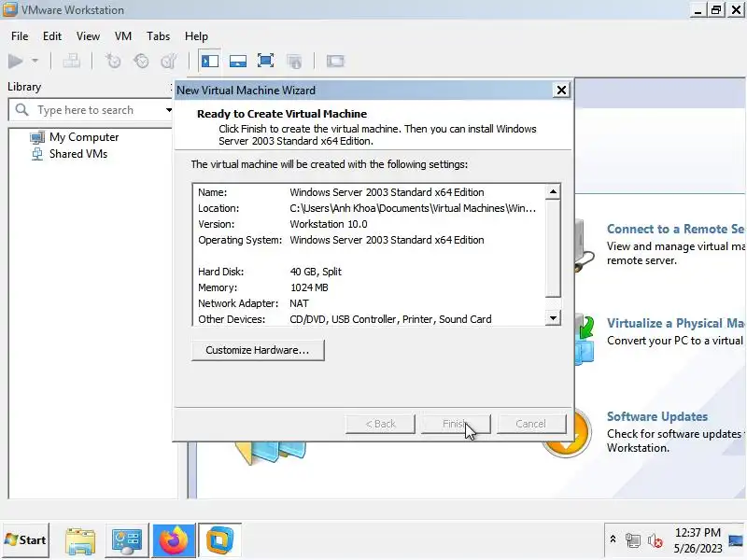The height and width of the screenshot is (560, 747).
Task: Click the Virtualize a Physical Machine icon
Action: [x=585, y=341]
